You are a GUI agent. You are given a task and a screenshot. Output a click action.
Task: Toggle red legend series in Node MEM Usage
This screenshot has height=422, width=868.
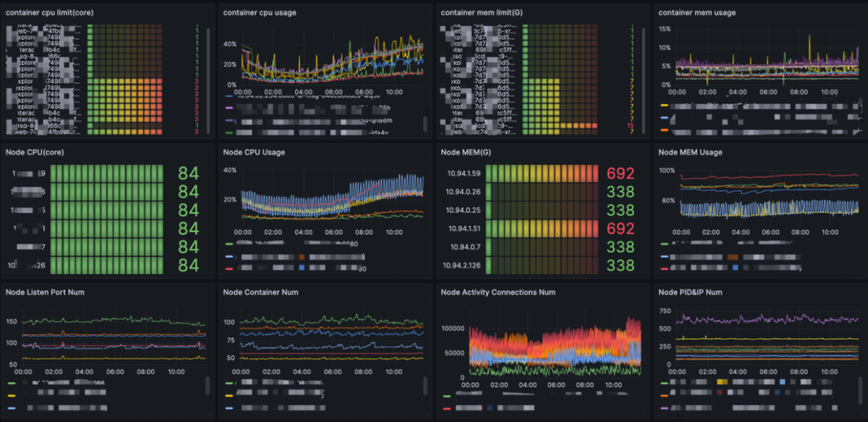[665, 268]
